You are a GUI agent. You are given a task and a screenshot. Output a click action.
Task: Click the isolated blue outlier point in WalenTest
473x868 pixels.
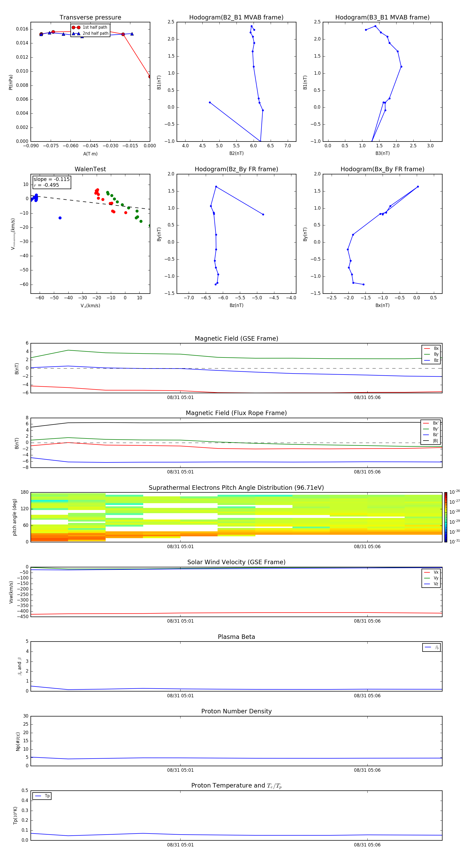click(x=60, y=218)
